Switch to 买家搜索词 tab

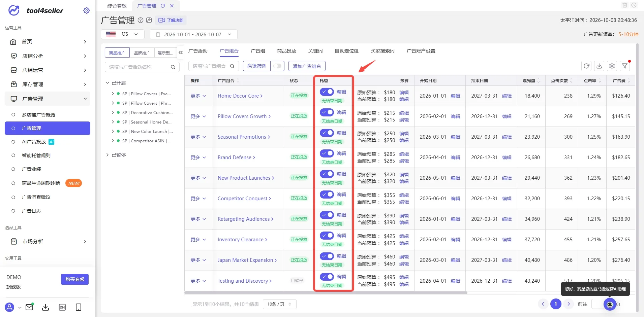(x=382, y=51)
